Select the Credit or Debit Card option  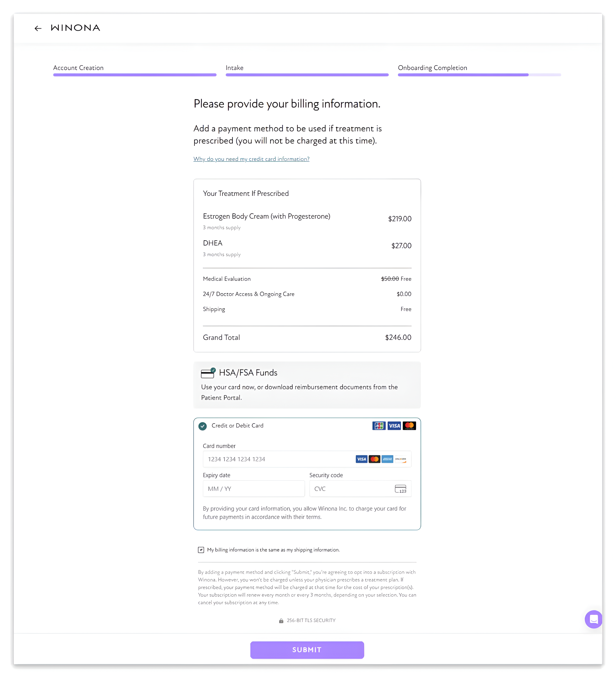coord(202,426)
